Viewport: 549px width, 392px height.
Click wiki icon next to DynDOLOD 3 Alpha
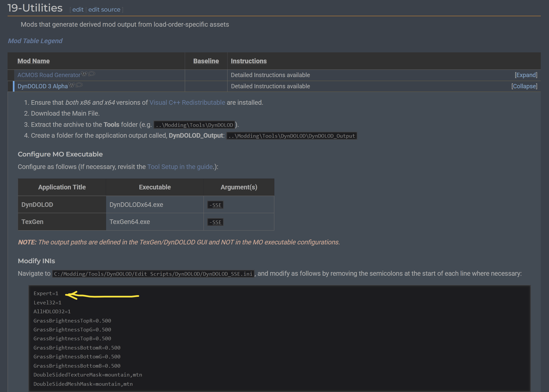[x=71, y=85]
